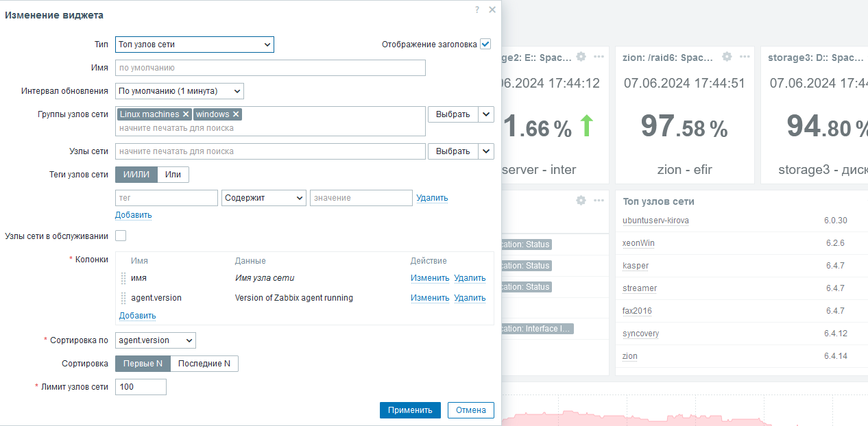Open three-dots menu of zion /raid6 widget
Image resolution: width=868 pixels, height=426 pixels.
point(745,57)
